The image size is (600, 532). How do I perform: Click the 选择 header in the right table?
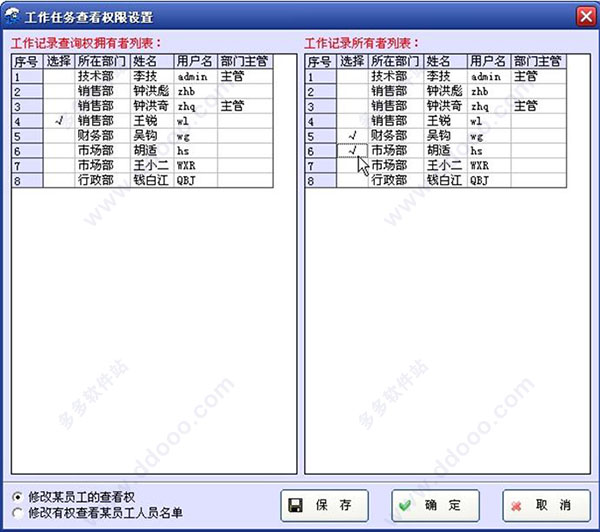point(352,62)
